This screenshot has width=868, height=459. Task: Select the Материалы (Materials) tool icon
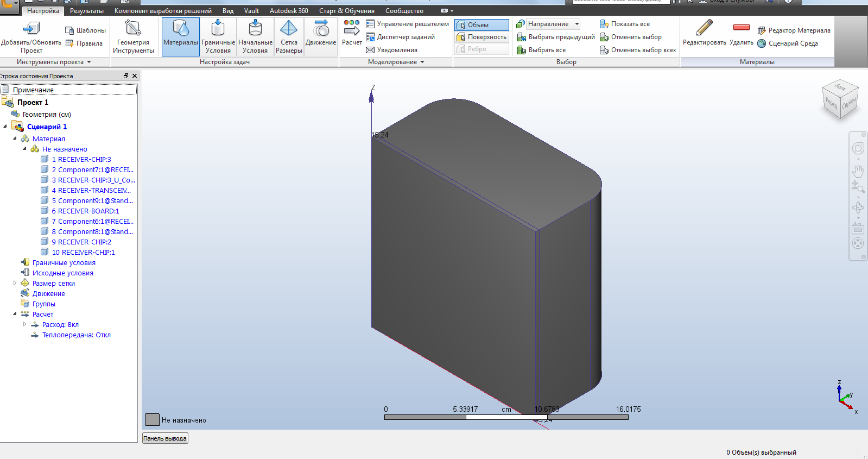181,28
